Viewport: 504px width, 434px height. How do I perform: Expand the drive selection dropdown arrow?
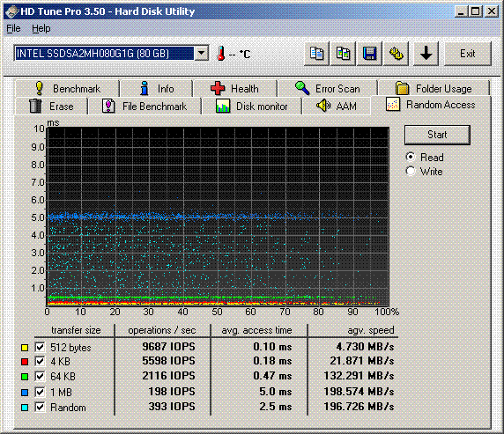[202, 53]
